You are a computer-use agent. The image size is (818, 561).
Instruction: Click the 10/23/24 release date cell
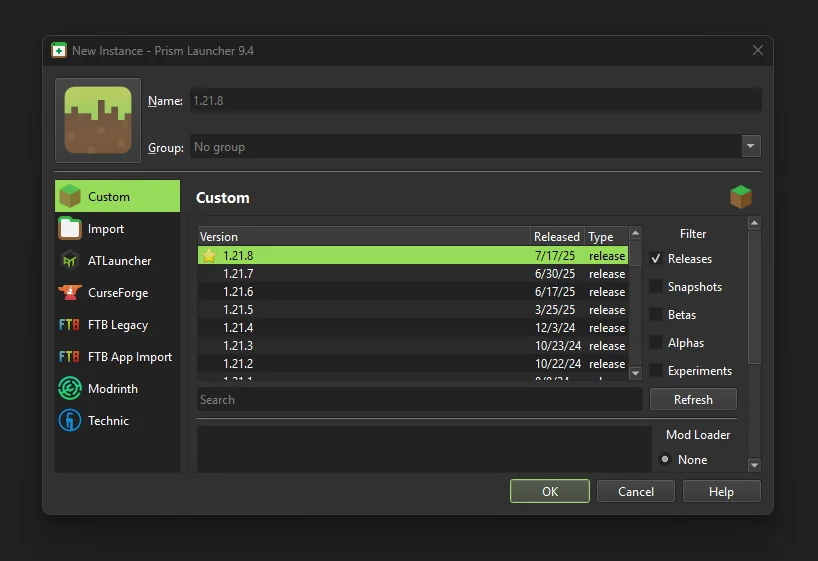(558, 345)
